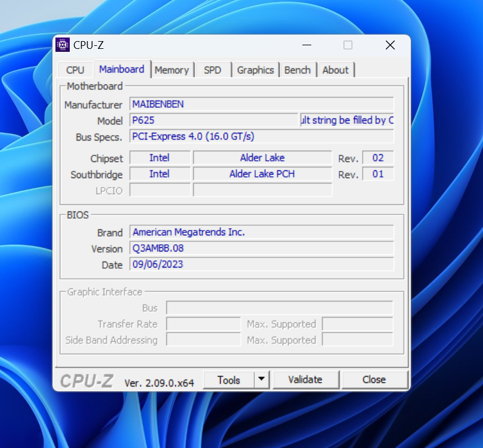This screenshot has width=483, height=448.
Task: Click the Close button at bottom
Action: point(374,379)
